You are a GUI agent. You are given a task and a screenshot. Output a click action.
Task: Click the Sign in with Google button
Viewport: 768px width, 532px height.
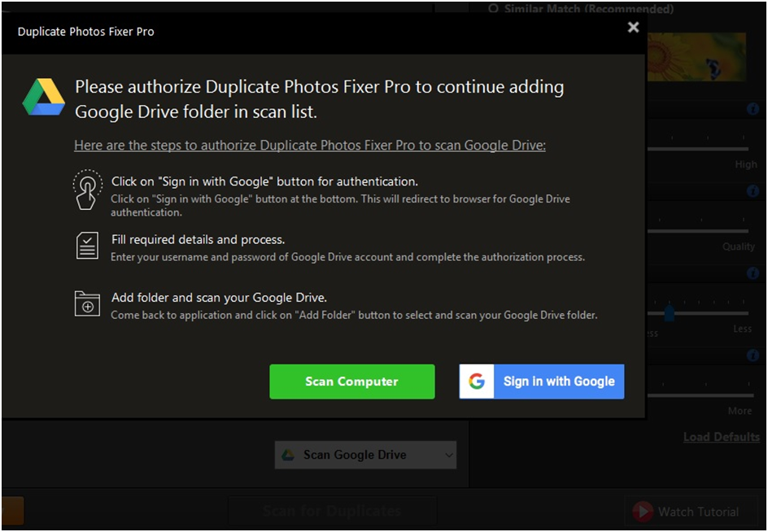[542, 382]
